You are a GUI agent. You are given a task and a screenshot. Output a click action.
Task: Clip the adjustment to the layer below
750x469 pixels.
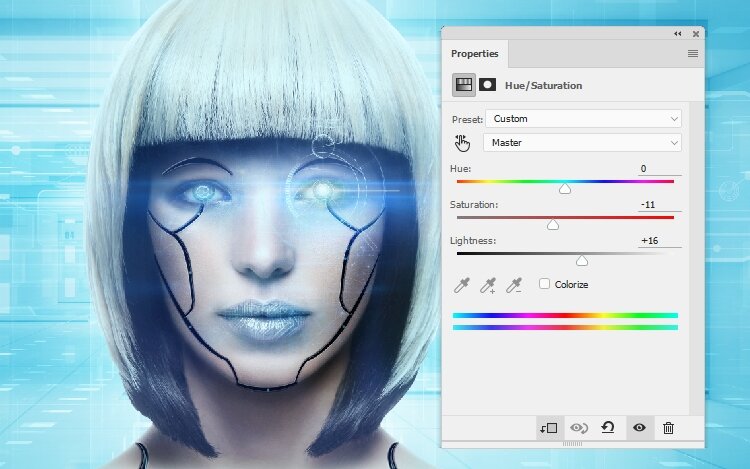pos(549,428)
